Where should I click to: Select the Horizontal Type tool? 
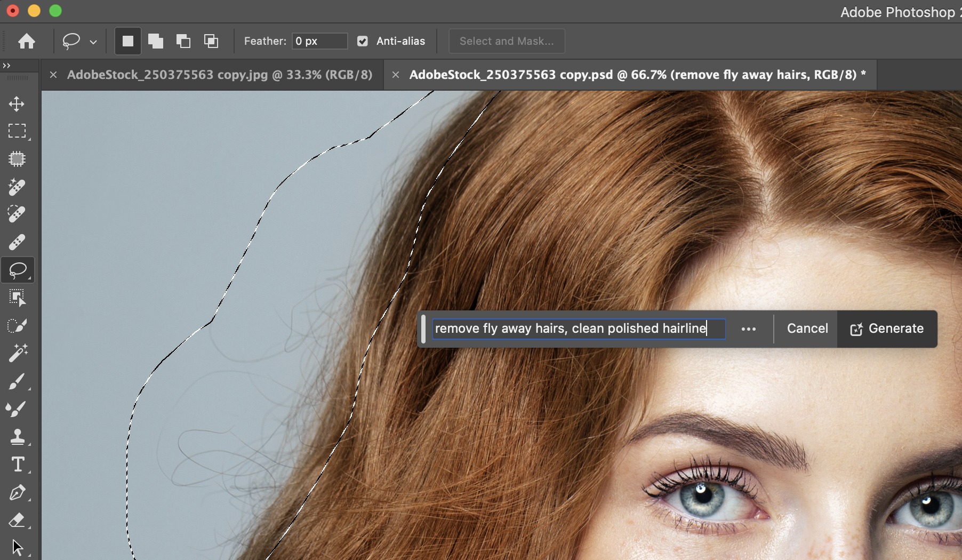(x=18, y=465)
